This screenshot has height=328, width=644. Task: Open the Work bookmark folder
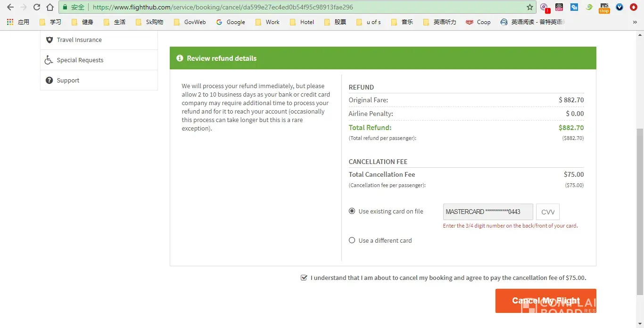click(267, 22)
